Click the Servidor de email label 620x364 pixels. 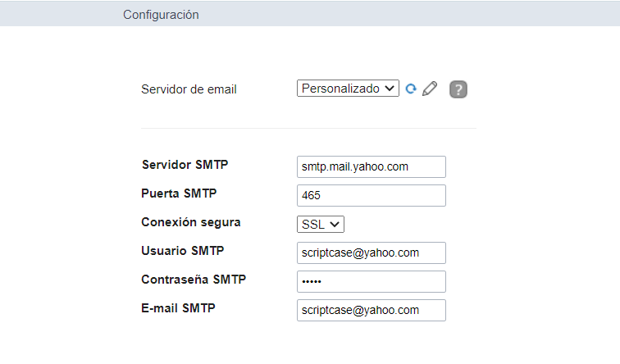point(189,89)
